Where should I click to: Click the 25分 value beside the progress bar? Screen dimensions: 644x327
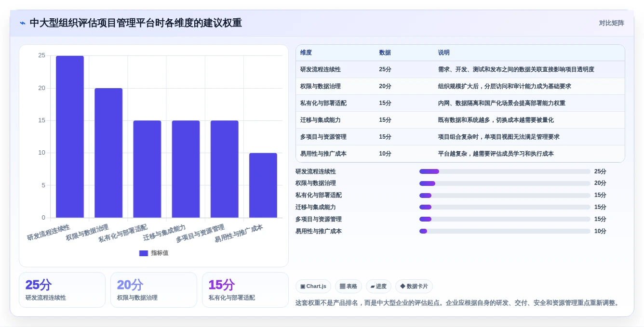point(600,171)
